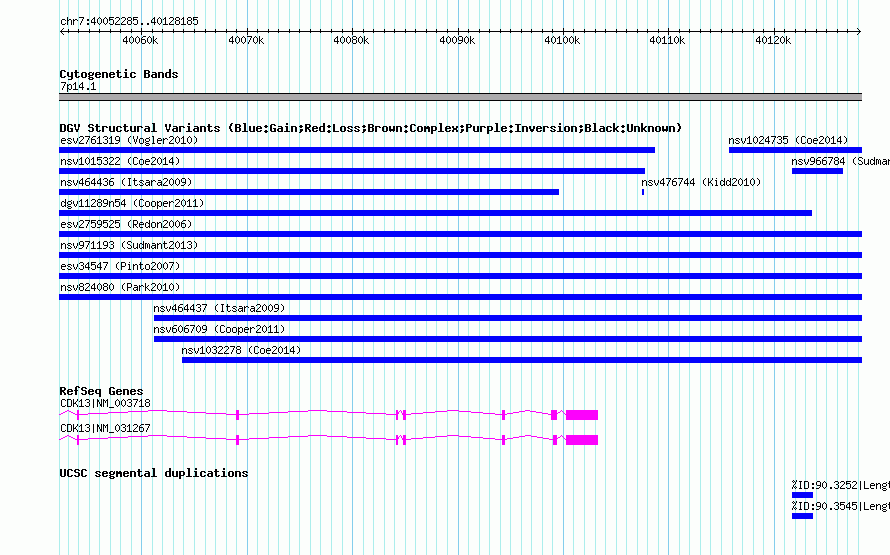Select variant label nsv464436 (Itsara2009)

coord(126,182)
